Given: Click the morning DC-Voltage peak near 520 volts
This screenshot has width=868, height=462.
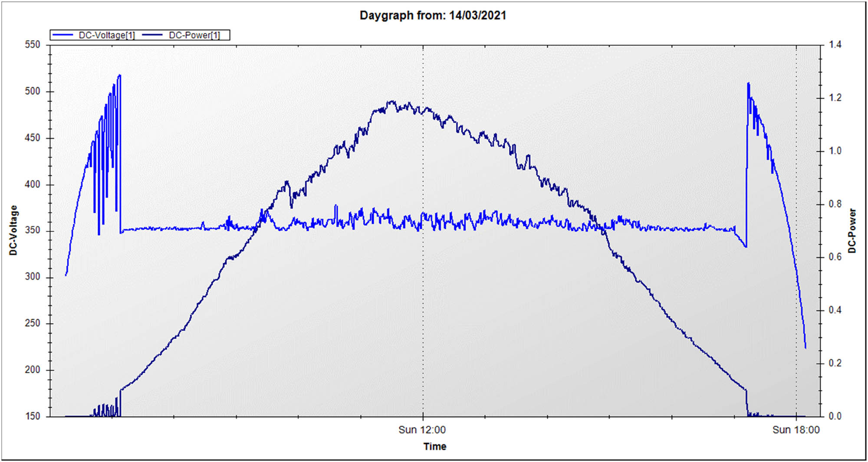Looking at the screenshot, I should (119, 75).
